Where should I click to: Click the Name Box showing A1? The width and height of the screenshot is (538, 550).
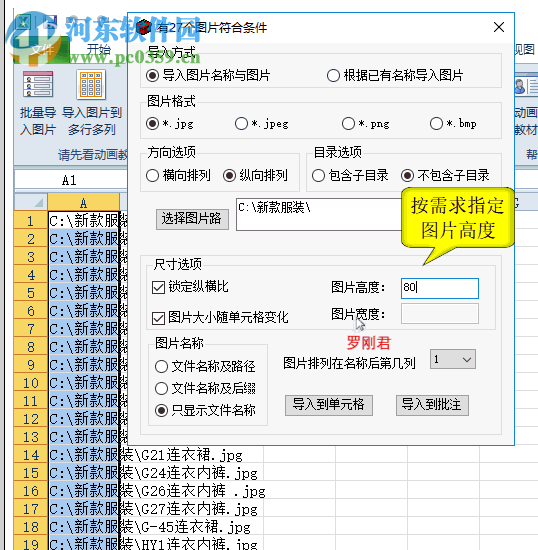click(x=70, y=180)
